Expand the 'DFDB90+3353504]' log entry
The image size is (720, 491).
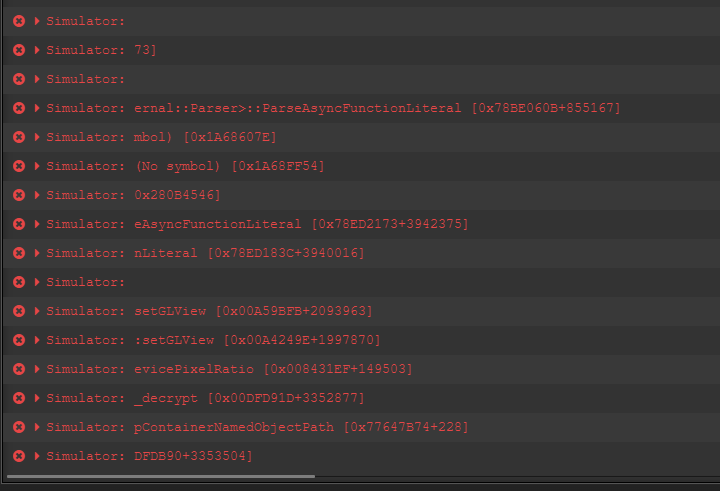coord(38,456)
